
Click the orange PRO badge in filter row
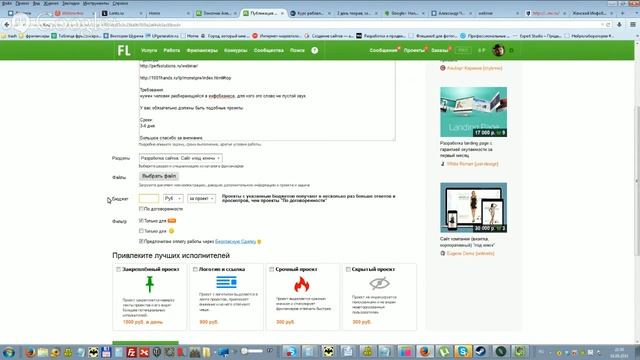point(172,220)
